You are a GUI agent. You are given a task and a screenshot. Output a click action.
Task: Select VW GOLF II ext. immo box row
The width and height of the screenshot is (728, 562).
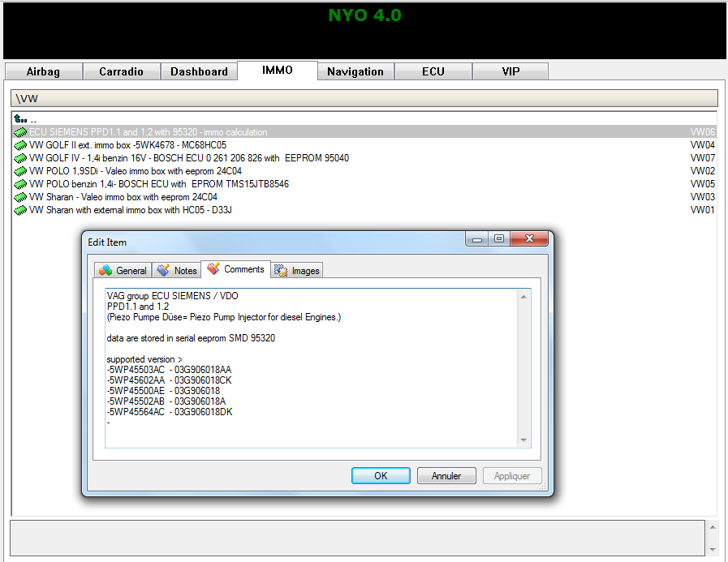click(x=364, y=145)
